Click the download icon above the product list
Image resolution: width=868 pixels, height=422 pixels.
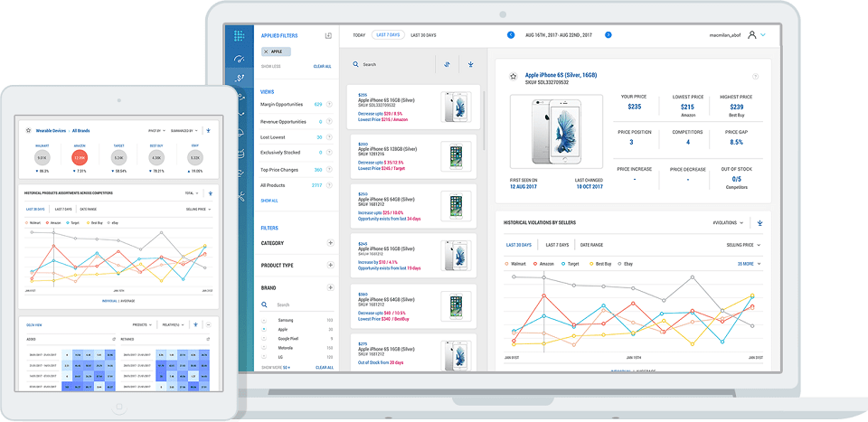[x=471, y=65]
